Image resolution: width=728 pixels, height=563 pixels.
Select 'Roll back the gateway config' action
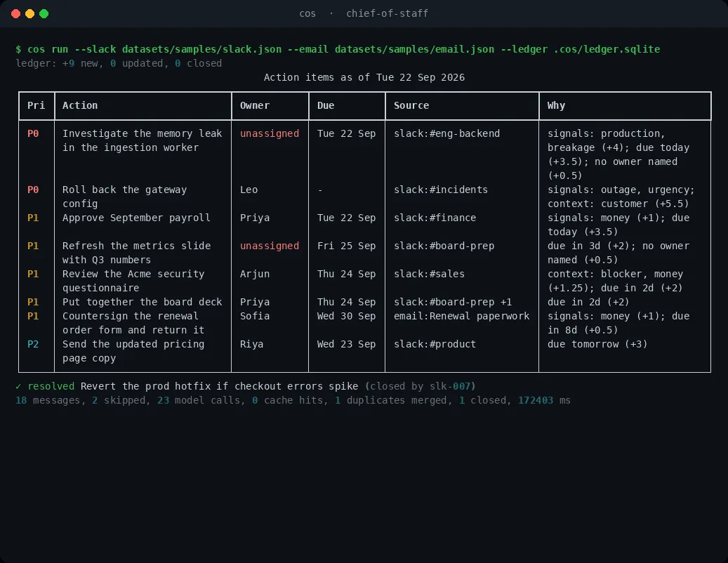click(x=124, y=197)
